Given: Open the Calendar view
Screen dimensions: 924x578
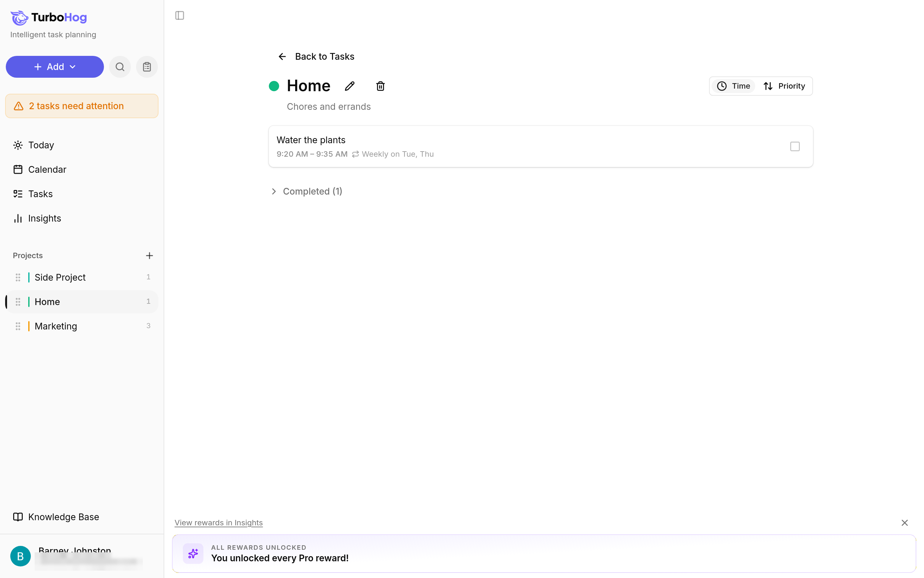Looking at the screenshot, I should 82,170.
